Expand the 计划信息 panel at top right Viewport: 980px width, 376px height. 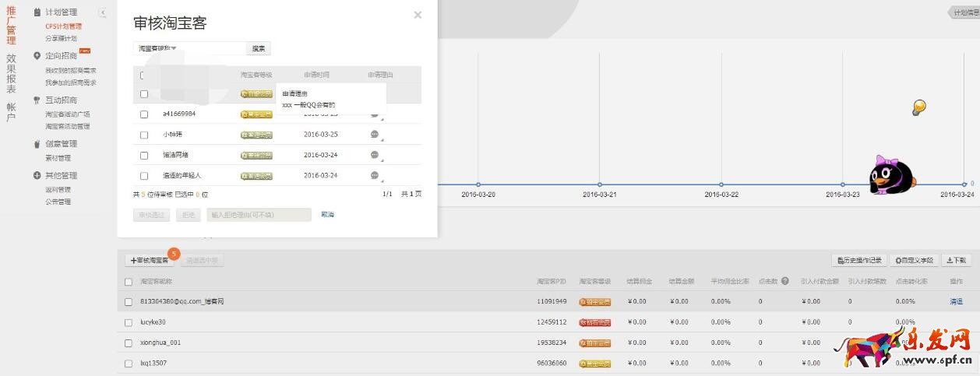click(x=963, y=12)
